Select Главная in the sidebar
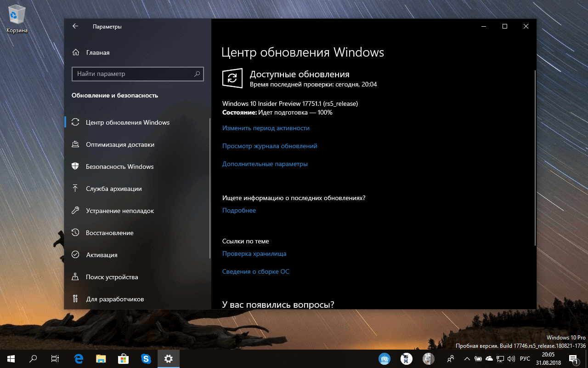Viewport: 588px width, 368px height. [98, 52]
